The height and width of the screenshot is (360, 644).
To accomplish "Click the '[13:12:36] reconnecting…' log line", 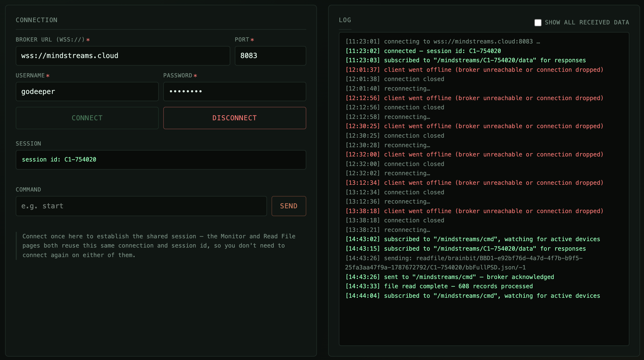I will pos(388,202).
